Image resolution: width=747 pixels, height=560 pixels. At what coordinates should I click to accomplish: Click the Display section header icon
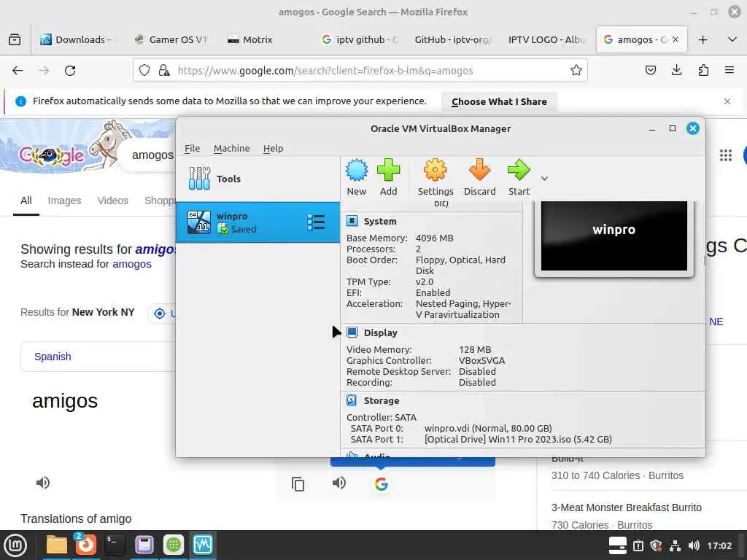coord(352,332)
